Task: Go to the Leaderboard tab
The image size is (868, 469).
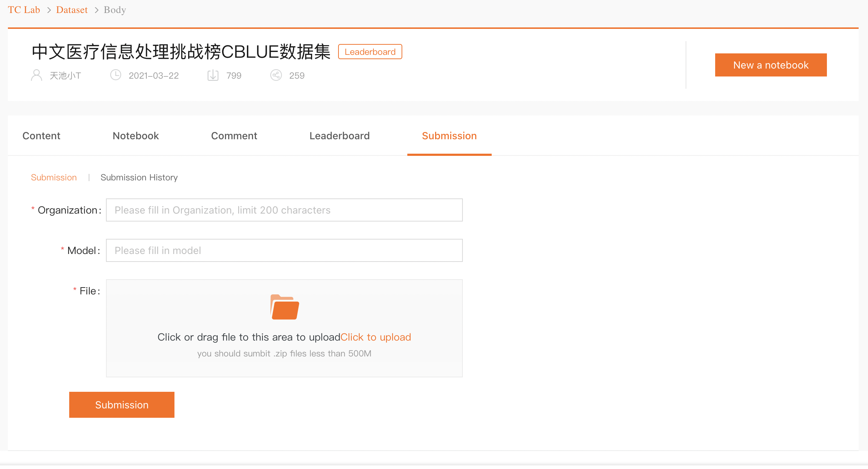Action: pyautogui.click(x=339, y=136)
